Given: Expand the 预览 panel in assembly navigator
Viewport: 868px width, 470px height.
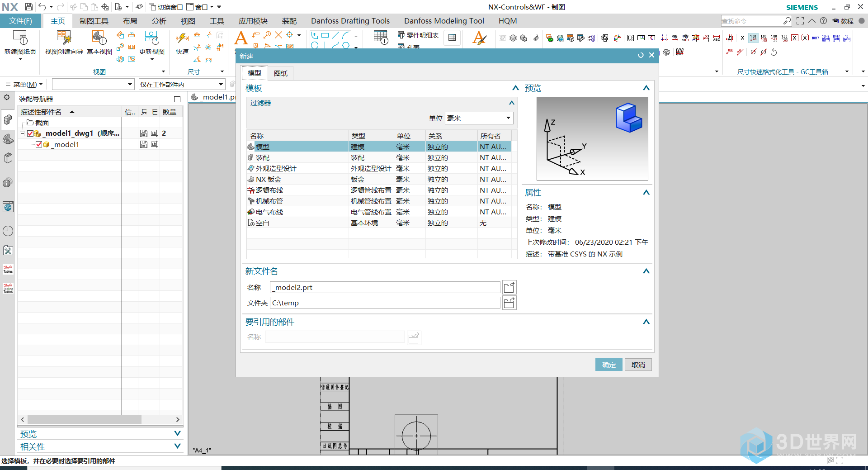Looking at the screenshot, I should coord(177,433).
